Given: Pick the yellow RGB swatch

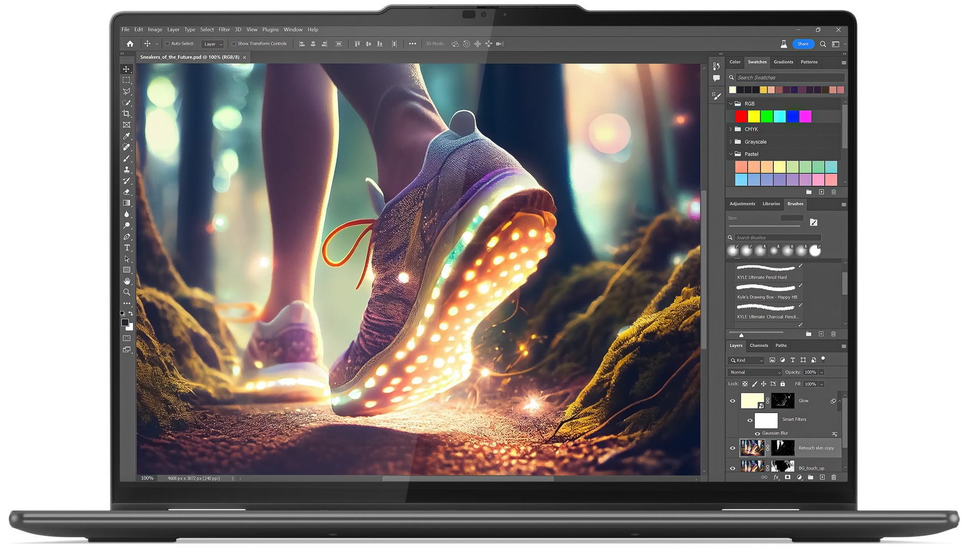Looking at the screenshot, I should coord(754,117).
